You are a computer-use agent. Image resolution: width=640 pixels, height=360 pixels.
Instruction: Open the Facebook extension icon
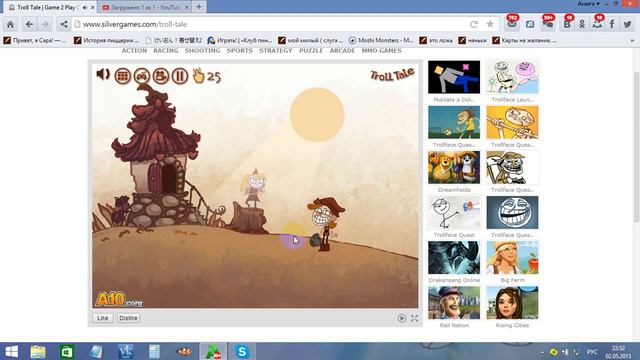[612, 24]
